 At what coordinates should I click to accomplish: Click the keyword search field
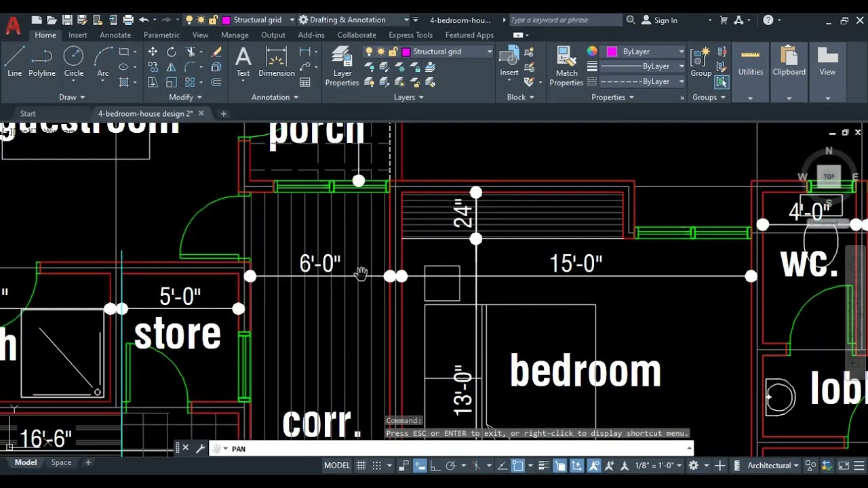pyautogui.click(x=564, y=20)
